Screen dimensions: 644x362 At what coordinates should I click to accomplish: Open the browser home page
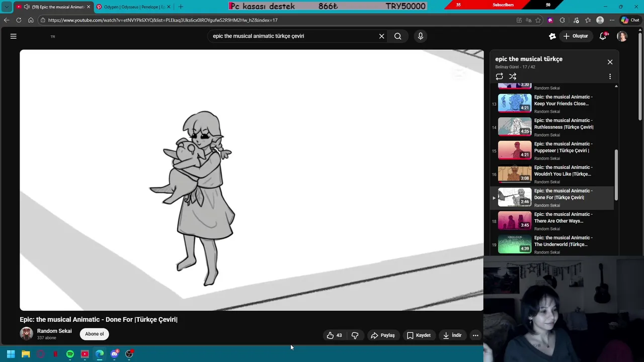click(31, 20)
